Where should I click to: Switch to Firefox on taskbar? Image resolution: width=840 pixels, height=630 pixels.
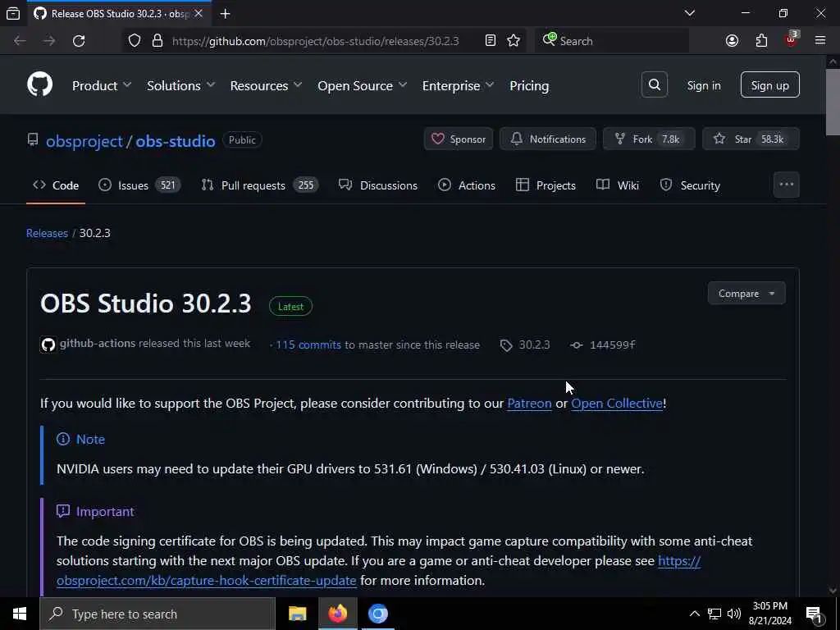[x=337, y=614]
